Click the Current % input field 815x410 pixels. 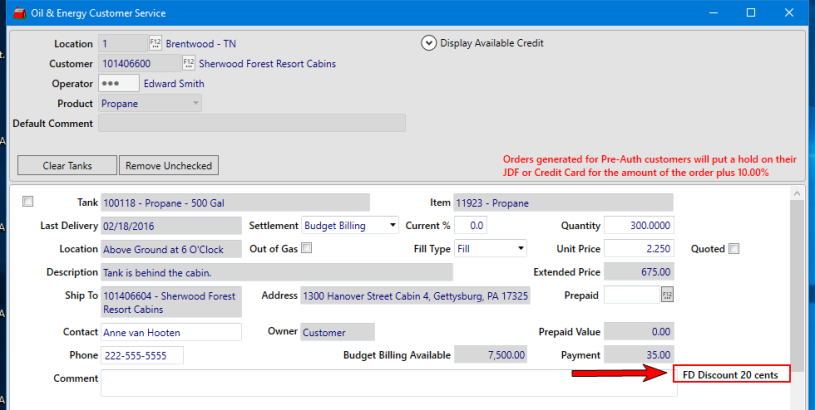472,225
